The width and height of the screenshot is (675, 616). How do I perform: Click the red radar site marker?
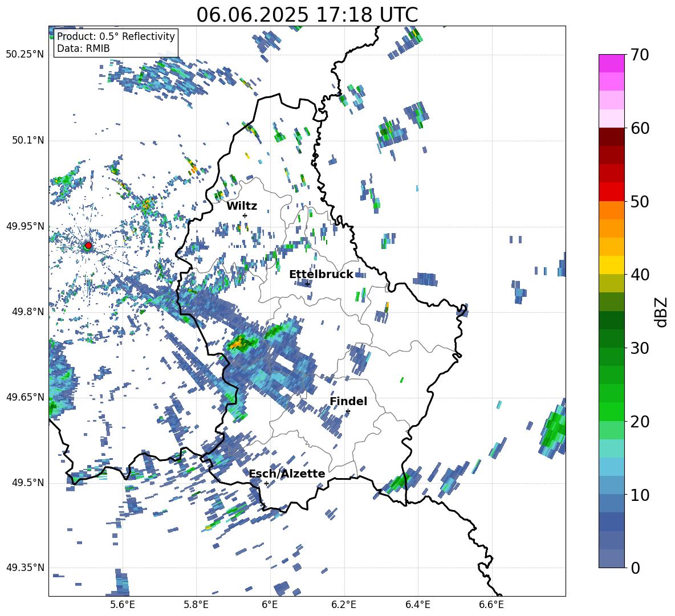88,245
